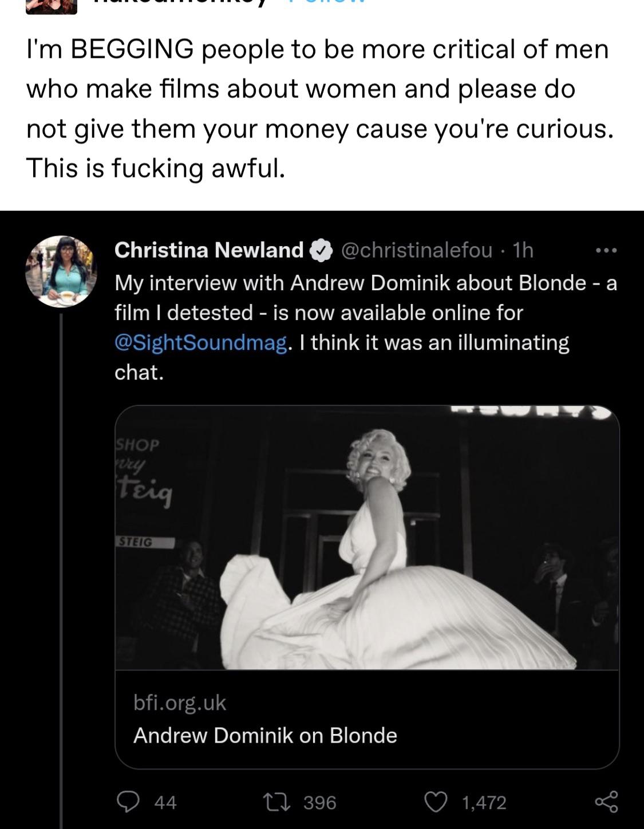Screen dimensions: 644x829
Task: Click the 1h tweet timestamp
Action: coord(523,250)
